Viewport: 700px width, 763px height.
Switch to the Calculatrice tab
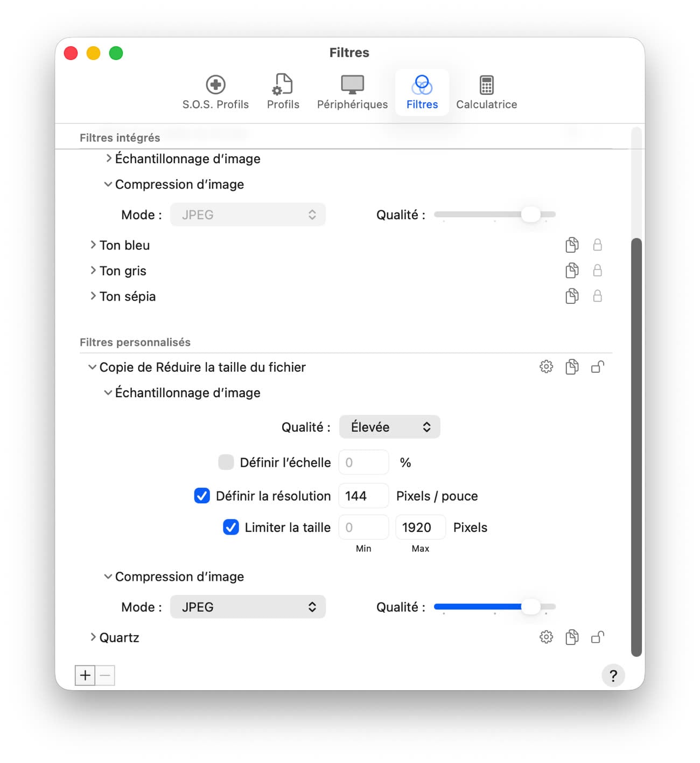click(x=486, y=93)
